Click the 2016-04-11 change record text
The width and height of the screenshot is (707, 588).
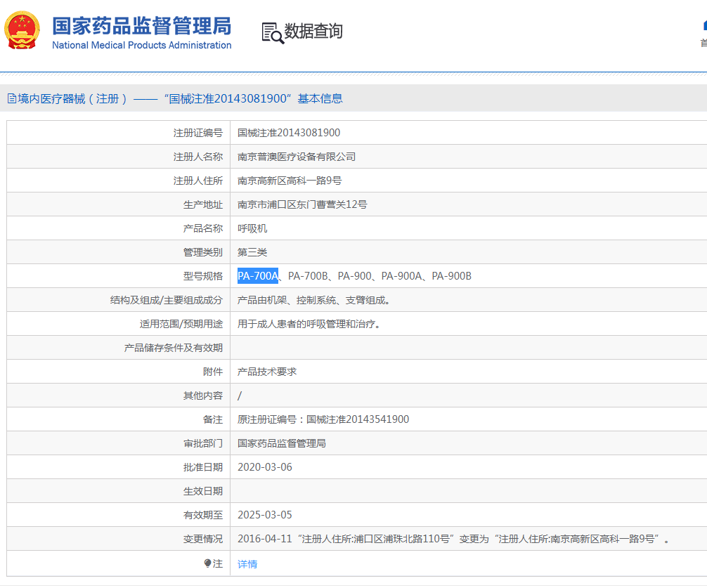pyautogui.click(x=453, y=539)
